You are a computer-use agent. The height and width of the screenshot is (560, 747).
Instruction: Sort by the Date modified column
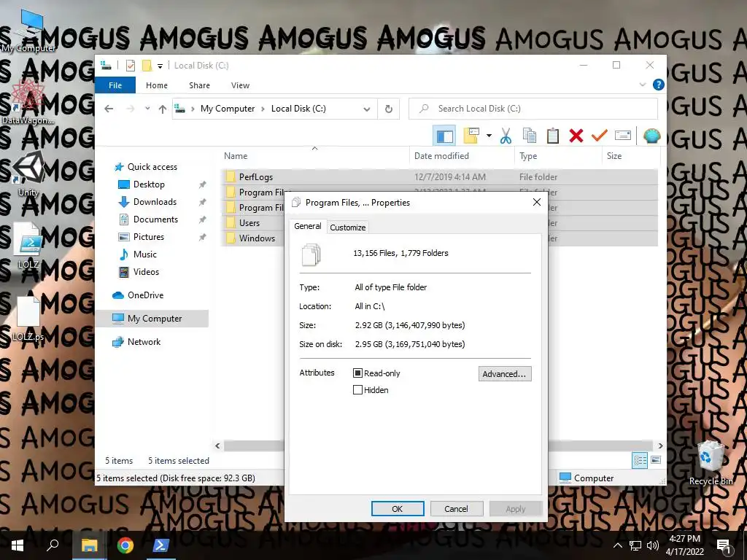tap(462, 156)
